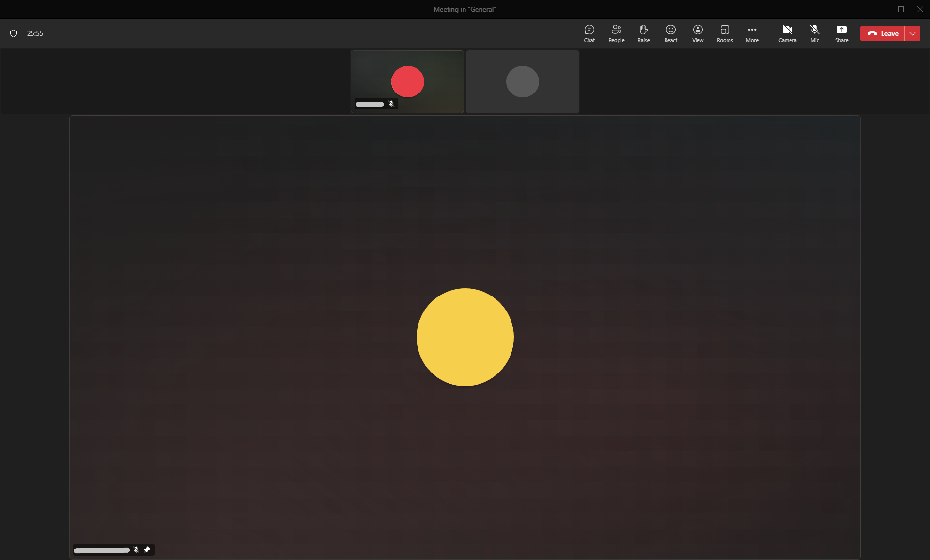Select the gray avatar participant tile
Image resolution: width=930 pixels, height=560 pixels.
[x=522, y=81]
